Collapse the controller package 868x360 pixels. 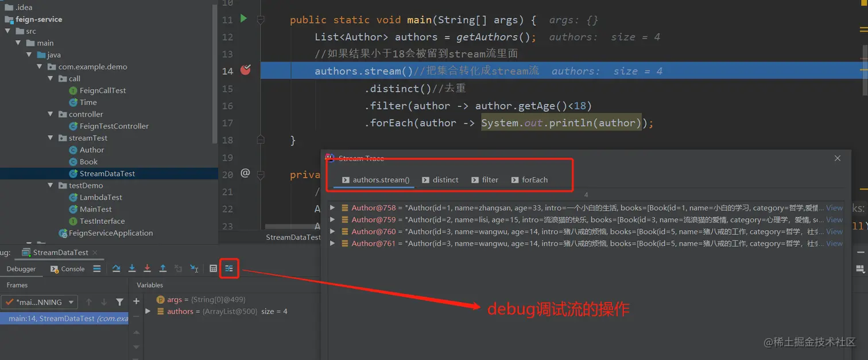click(51, 114)
